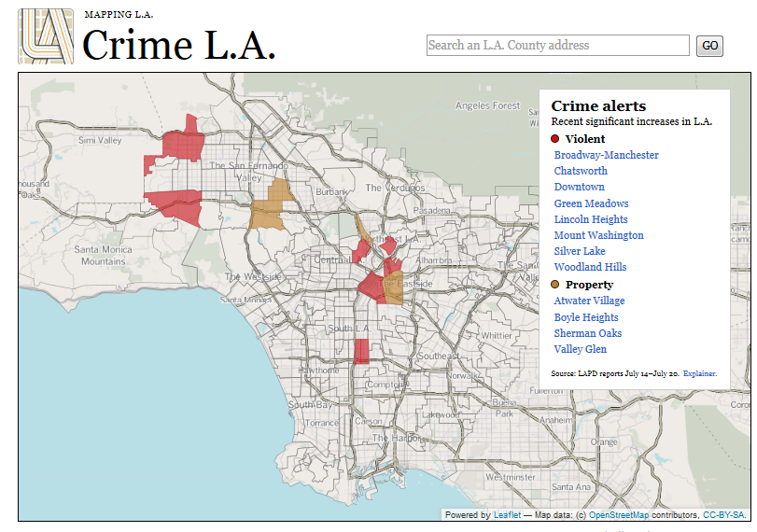Select the Mount Washington link

click(598, 235)
